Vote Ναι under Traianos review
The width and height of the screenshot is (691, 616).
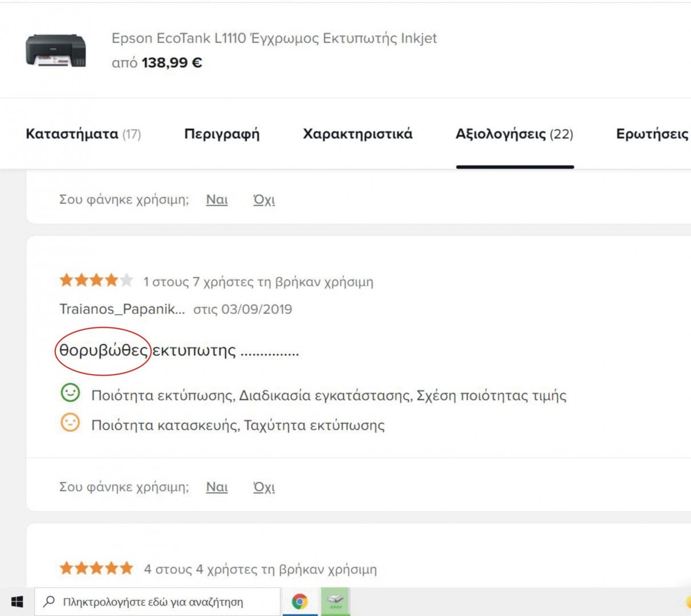click(217, 487)
